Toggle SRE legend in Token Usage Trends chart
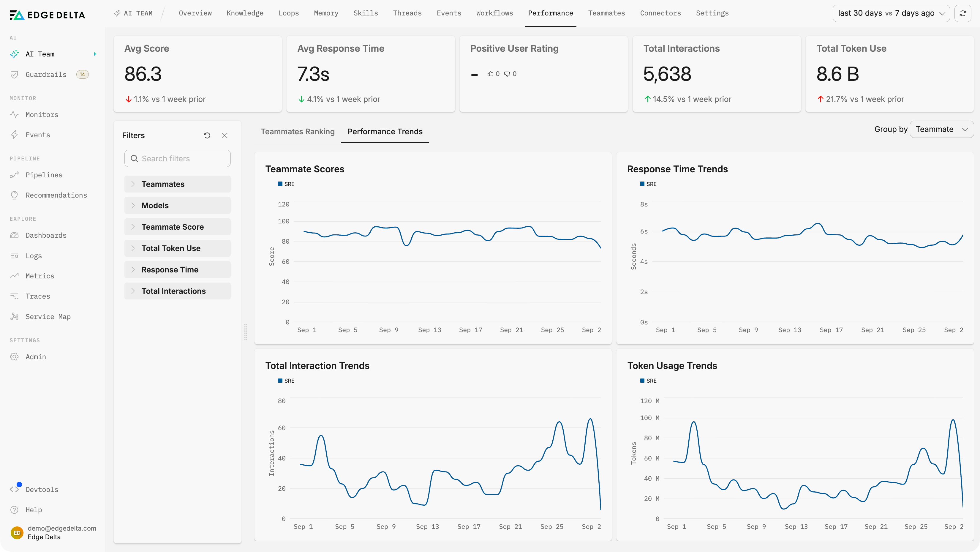 pyautogui.click(x=648, y=381)
